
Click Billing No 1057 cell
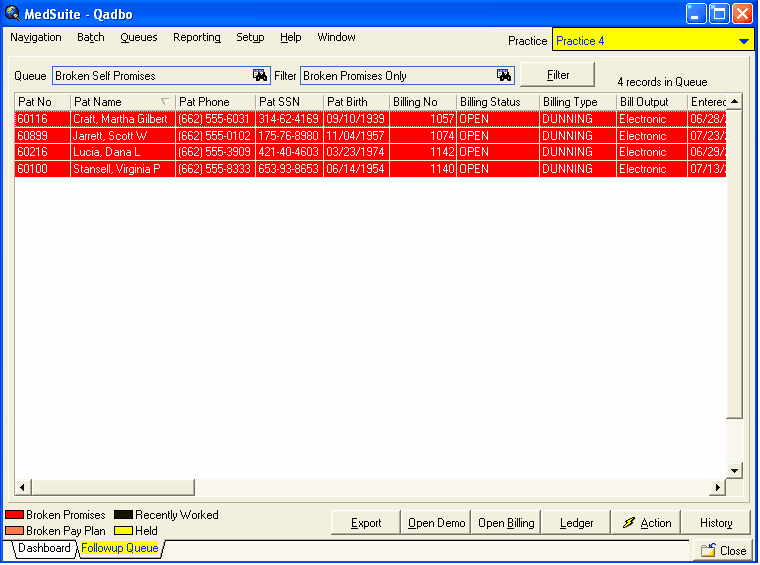(423, 119)
